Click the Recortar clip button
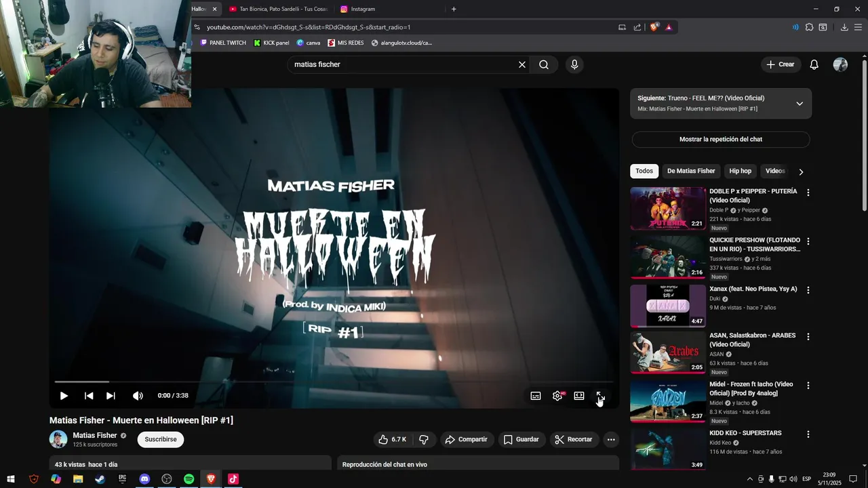Screen dimensions: 868x488 (573, 439)
